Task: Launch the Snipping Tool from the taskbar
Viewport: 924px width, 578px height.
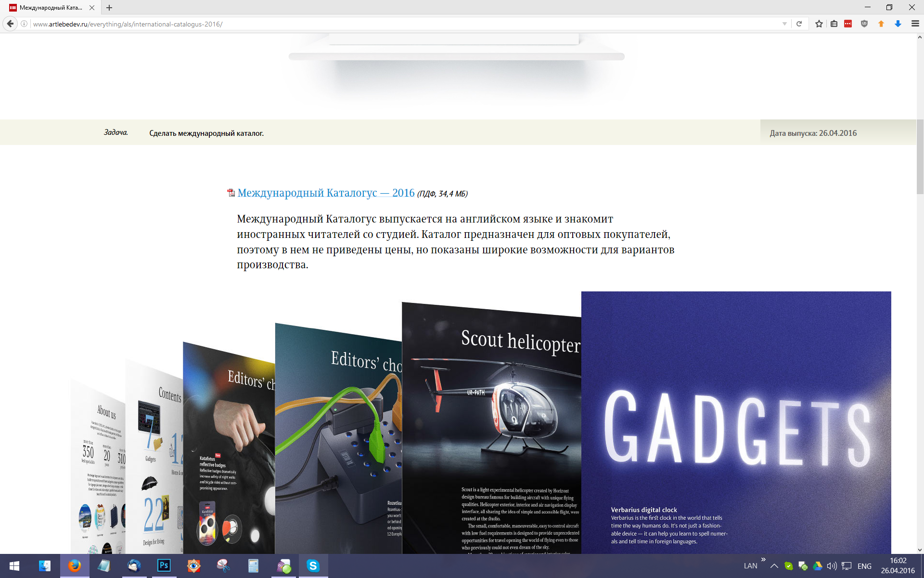Action: pos(224,566)
